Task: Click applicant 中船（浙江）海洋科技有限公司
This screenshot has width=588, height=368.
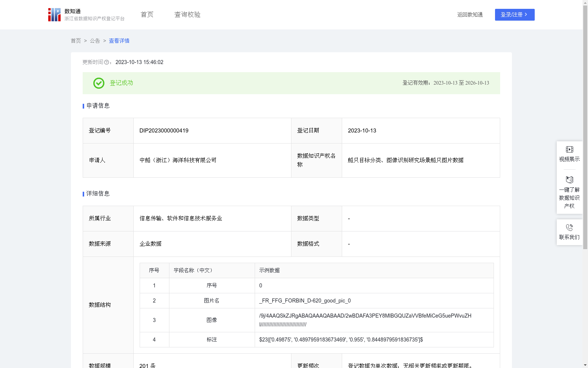Action: pos(178,160)
